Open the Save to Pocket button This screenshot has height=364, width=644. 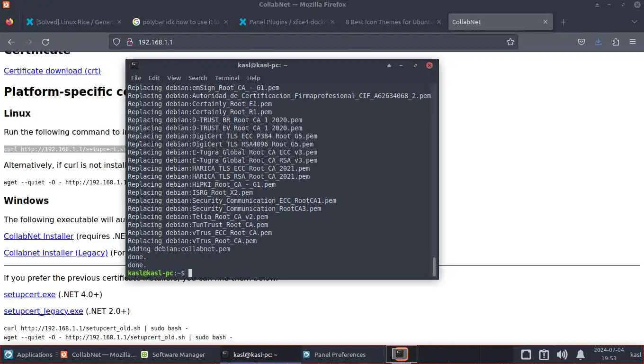(581, 42)
